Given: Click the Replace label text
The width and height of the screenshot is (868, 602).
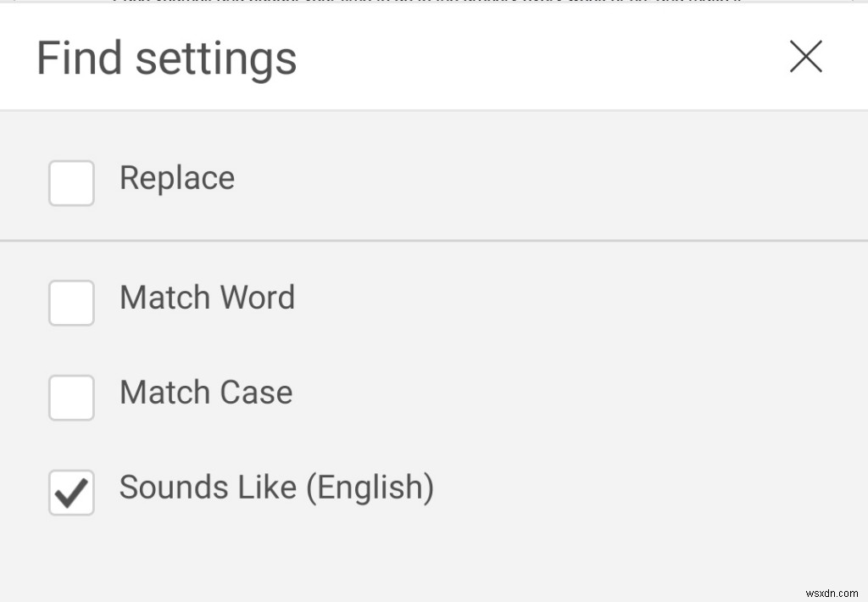Looking at the screenshot, I should pos(177,179).
